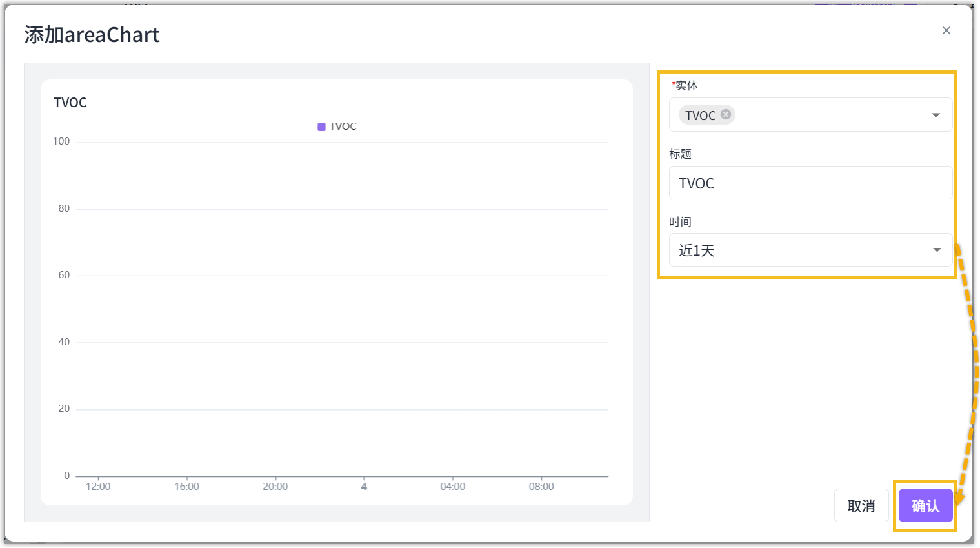Open the 时间 dropdown showing 近1天
Viewport: 980px width, 548px height.
810,250
